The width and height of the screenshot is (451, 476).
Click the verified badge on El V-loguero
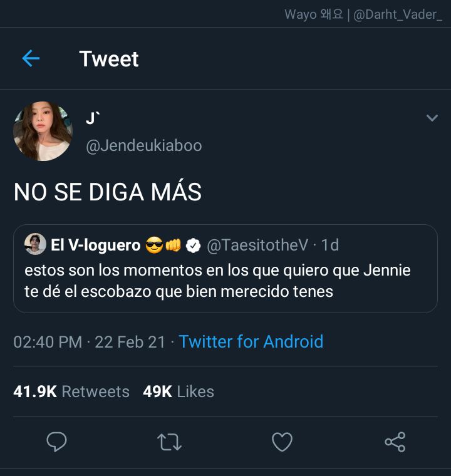pos(193,246)
